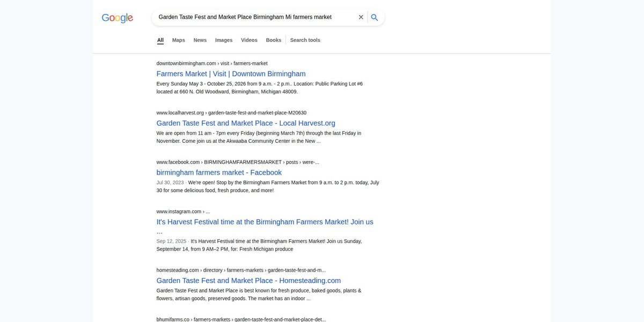Clear the search query with X icon
This screenshot has width=644, height=322.
[361, 17]
